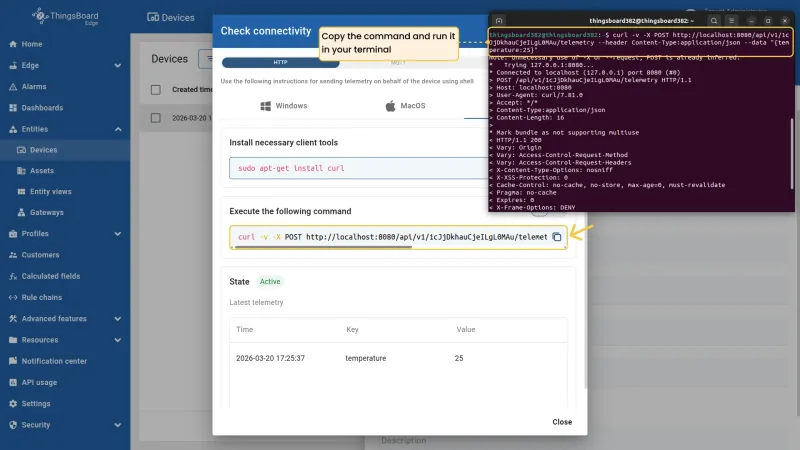Click the Resources icon in sidebar

click(x=13, y=340)
